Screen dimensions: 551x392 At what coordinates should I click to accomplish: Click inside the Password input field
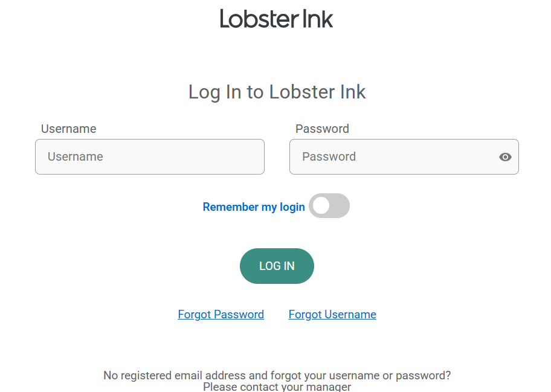point(393,156)
